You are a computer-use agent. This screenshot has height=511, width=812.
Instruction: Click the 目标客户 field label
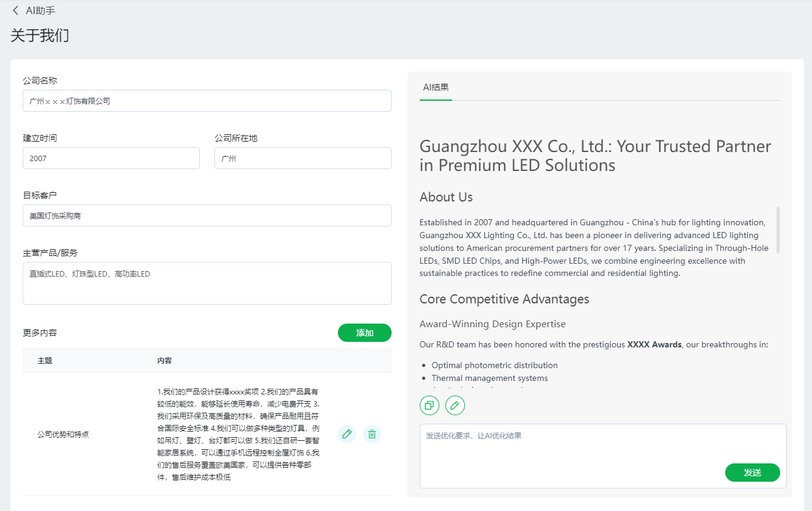pyautogui.click(x=40, y=195)
